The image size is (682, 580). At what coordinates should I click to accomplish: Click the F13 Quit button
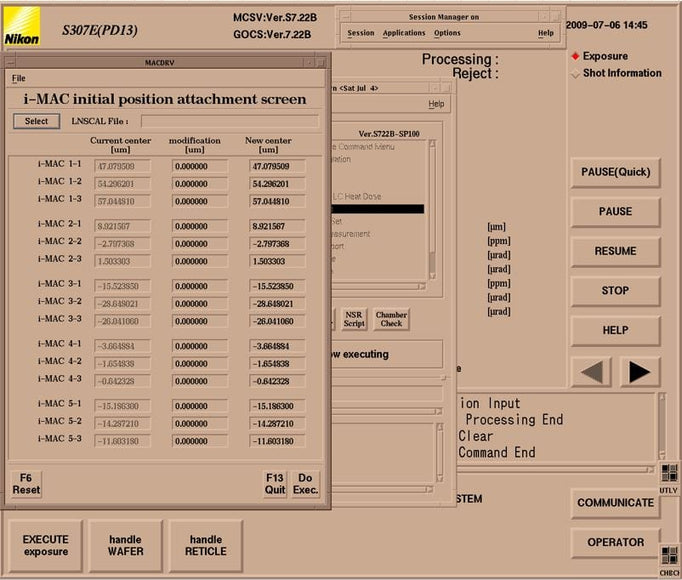tap(275, 484)
